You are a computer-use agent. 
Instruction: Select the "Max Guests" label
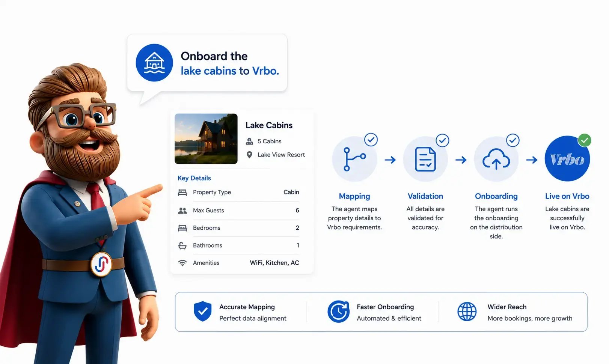tap(208, 211)
